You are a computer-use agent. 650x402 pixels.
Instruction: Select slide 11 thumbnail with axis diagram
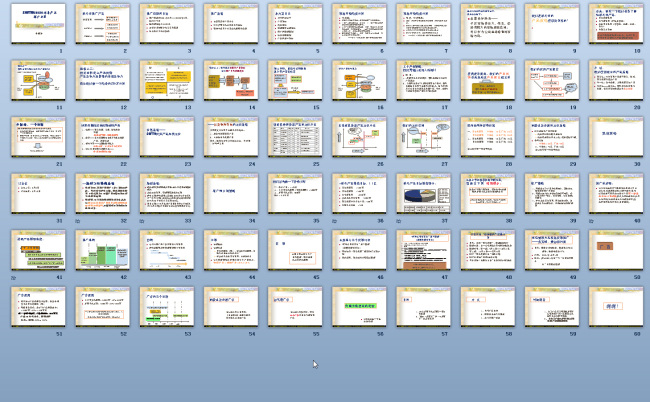point(38,80)
